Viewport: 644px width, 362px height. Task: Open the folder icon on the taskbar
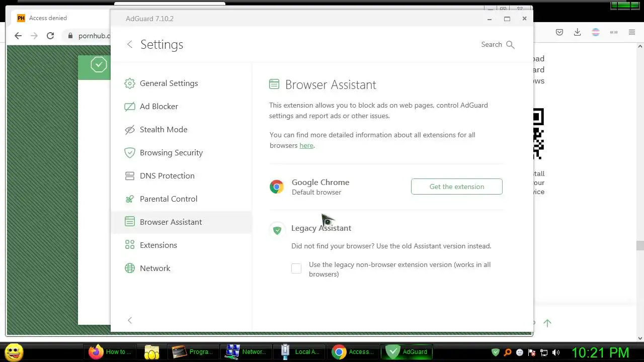point(152,352)
